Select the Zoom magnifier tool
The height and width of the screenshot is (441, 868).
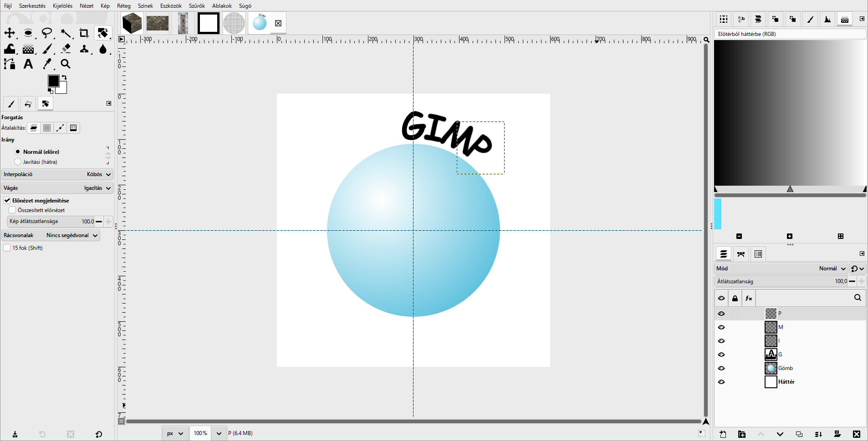pyautogui.click(x=66, y=64)
